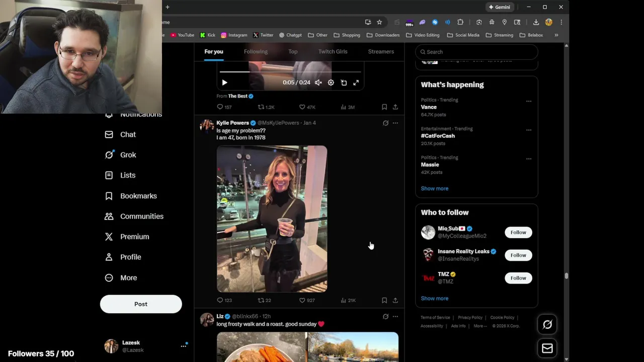Open the Privacy Policy link
Image resolution: width=644 pixels, height=362 pixels.
click(x=470, y=318)
